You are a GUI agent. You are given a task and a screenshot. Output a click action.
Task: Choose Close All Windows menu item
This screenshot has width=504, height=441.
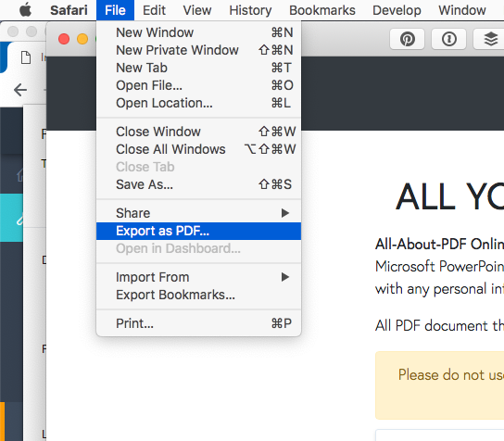[198, 149]
